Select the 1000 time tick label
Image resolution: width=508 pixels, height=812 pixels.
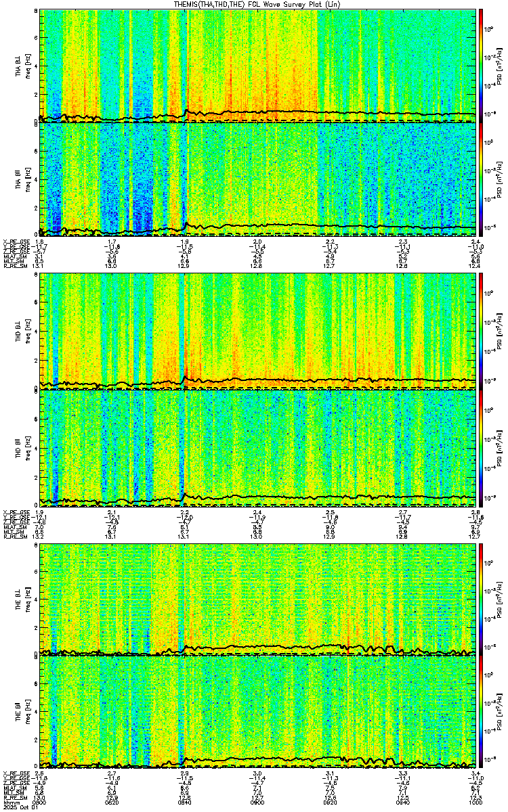click(474, 803)
